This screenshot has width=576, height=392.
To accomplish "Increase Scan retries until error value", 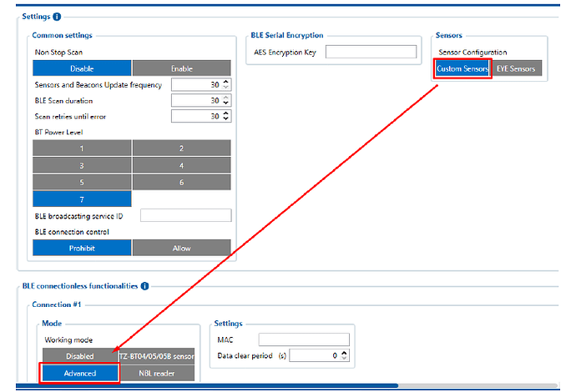I will (x=226, y=113).
